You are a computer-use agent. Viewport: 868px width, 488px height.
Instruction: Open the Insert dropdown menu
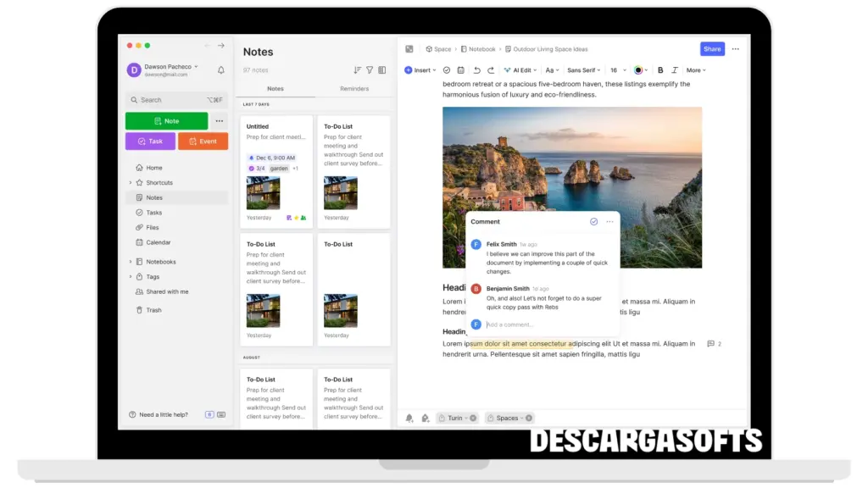click(420, 70)
